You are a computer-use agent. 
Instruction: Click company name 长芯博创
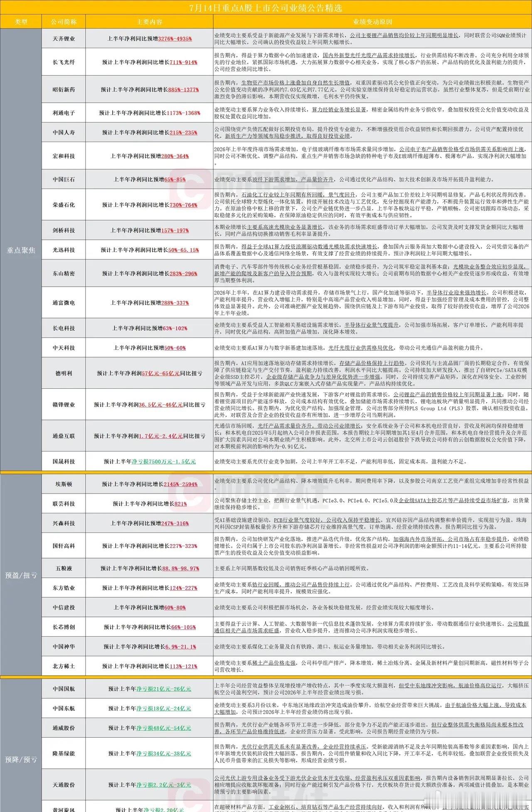point(64,627)
